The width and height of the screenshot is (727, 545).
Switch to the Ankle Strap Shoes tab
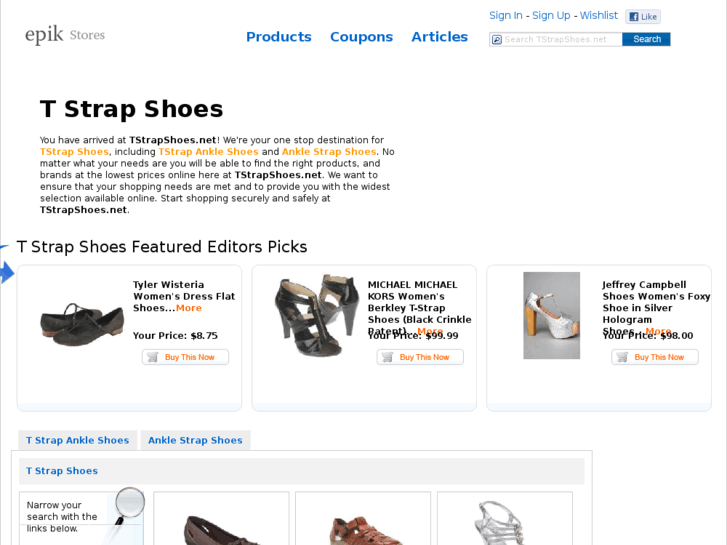coord(195,440)
